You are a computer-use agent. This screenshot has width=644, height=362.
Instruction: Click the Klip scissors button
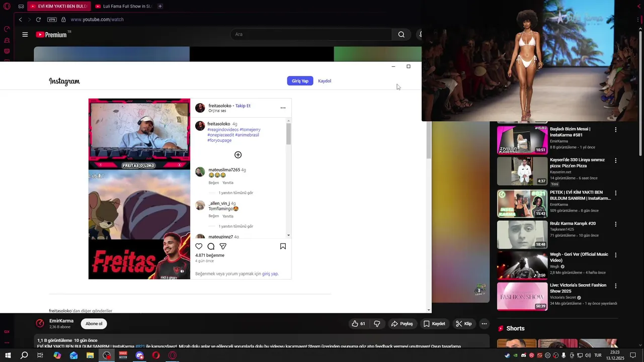[464, 324]
